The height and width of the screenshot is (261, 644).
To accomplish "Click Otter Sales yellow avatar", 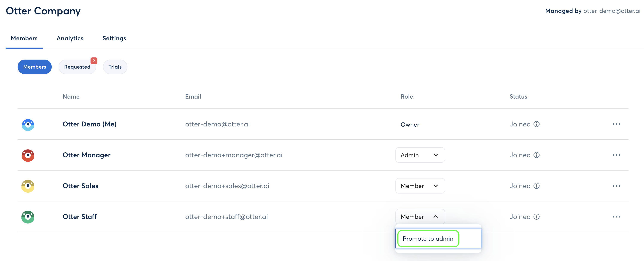I will pyautogui.click(x=28, y=186).
